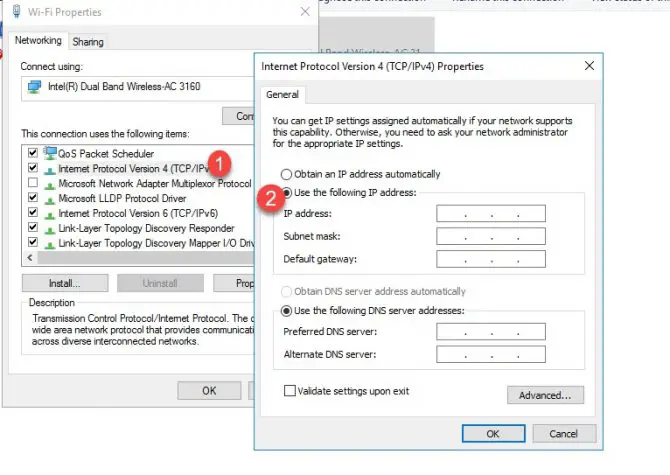The width and height of the screenshot is (670, 475).
Task: Click the QoS Packet Scheduler icon
Action: 50,153
